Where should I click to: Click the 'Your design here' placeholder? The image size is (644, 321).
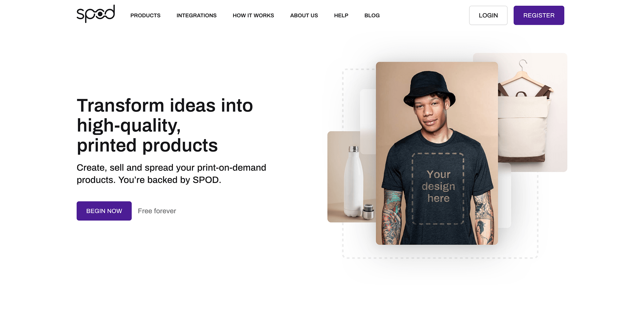tap(438, 189)
